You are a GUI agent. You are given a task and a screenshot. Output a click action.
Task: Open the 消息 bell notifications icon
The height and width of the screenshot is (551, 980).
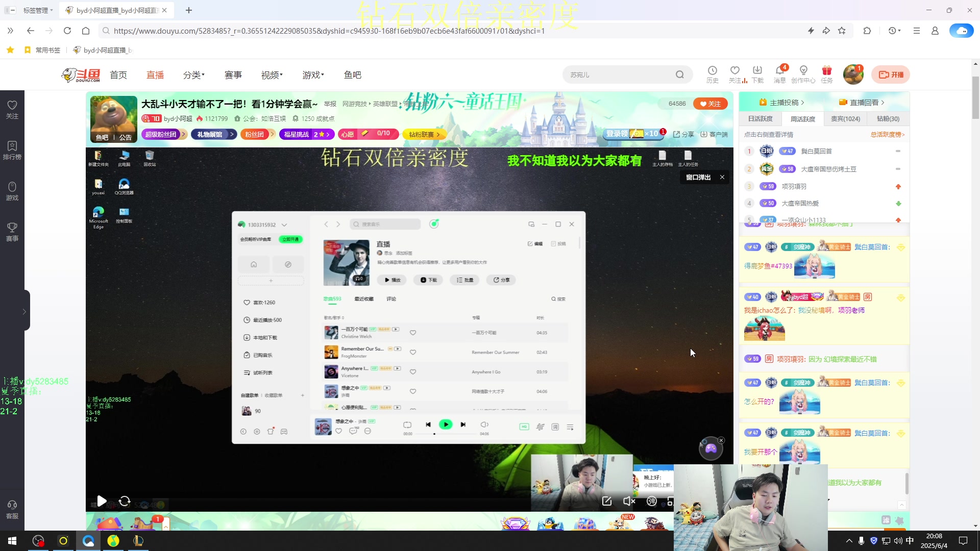point(780,74)
